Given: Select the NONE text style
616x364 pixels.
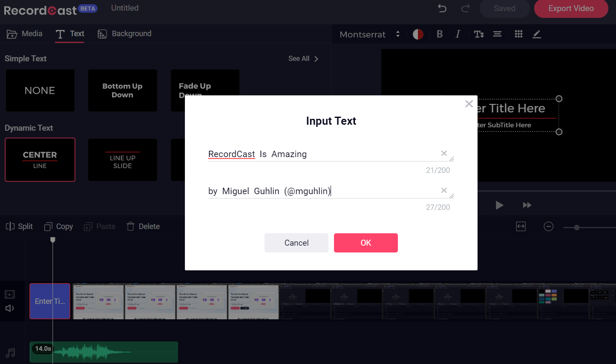Looking at the screenshot, I should tap(40, 91).
